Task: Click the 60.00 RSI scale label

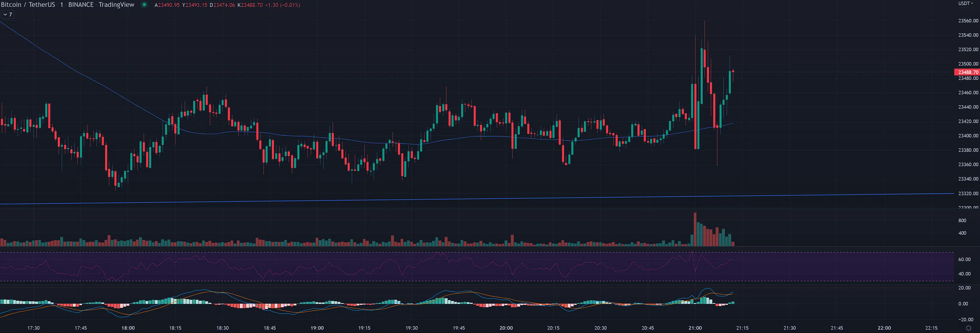Action: 964,259
